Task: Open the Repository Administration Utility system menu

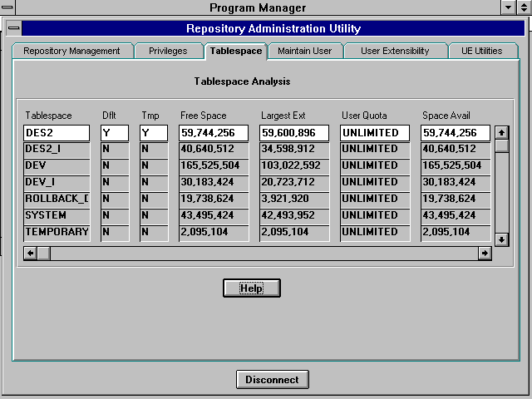Action: pyautogui.click(x=14, y=29)
